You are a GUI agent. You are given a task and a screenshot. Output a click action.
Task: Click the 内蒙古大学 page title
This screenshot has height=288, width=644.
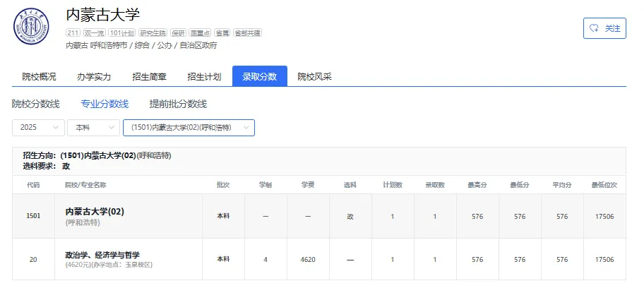(103, 15)
